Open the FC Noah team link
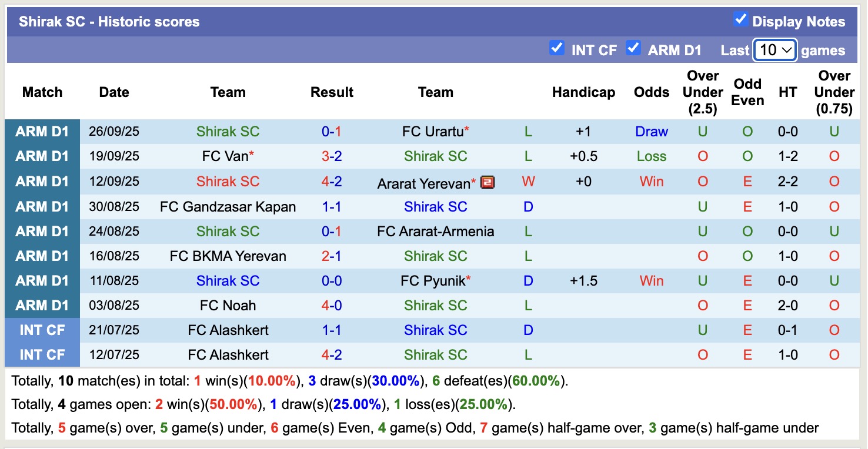This screenshot has width=868, height=449. tap(228, 305)
